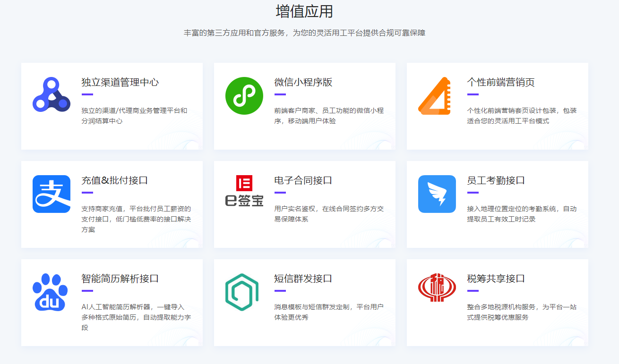Click the blue three-node channel management icon
This screenshot has height=364, width=619.
pos(52,95)
